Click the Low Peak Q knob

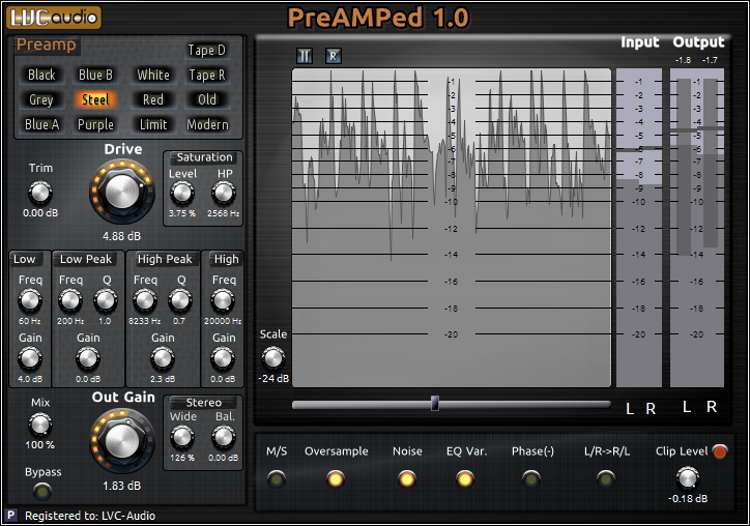[105, 301]
